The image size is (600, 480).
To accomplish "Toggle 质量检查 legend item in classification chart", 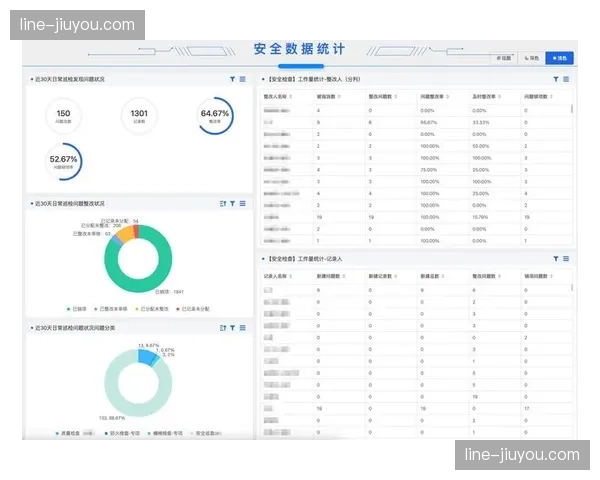I will tap(70, 434).
